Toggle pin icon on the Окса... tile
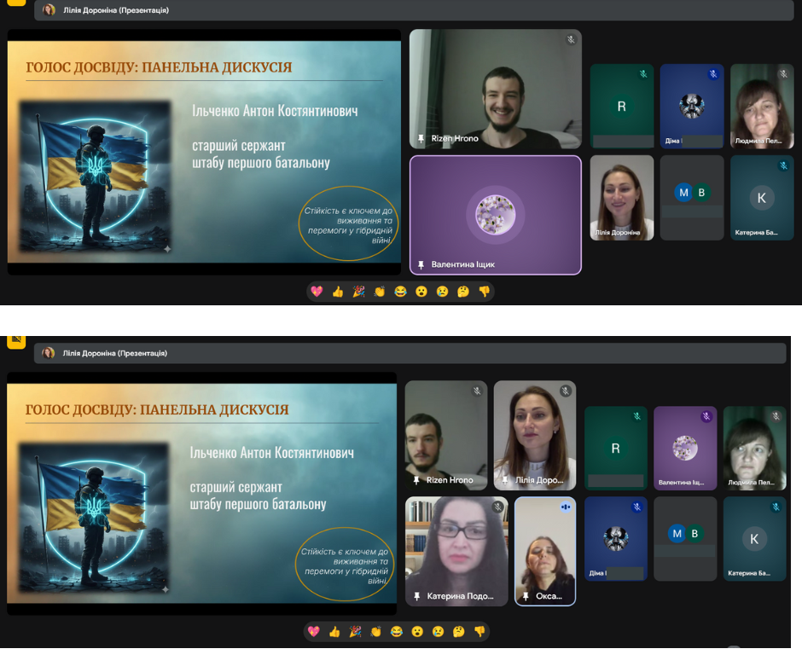The image size is (802, 672). 526,596
